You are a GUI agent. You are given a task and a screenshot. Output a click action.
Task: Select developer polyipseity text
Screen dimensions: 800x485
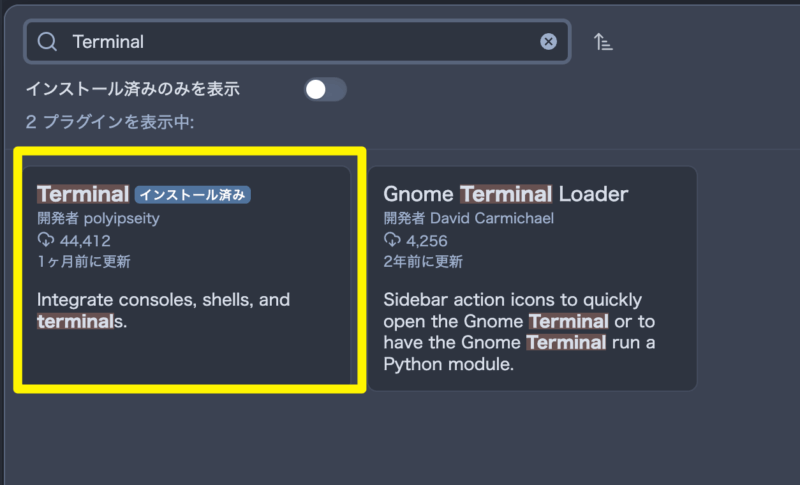98,218
